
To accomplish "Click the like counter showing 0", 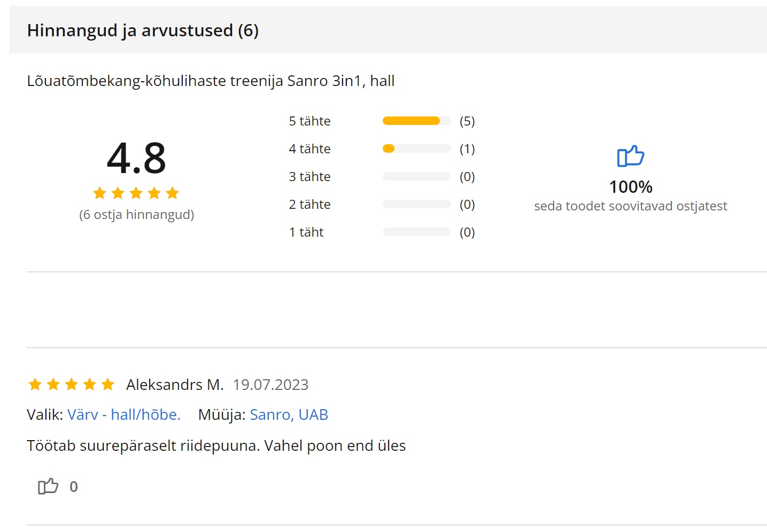I will (74, 487).
